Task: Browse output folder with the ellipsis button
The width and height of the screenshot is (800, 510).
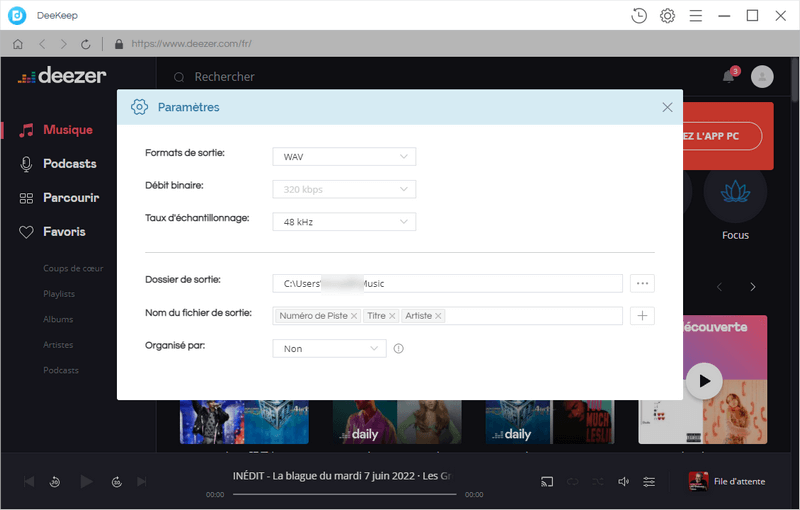Action: [x=642, y=284]
